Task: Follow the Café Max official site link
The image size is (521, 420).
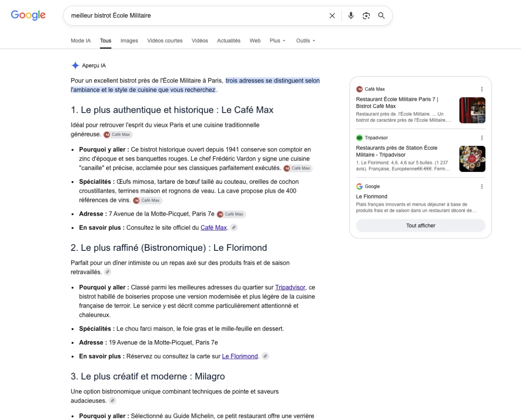Action: (214, 228)
